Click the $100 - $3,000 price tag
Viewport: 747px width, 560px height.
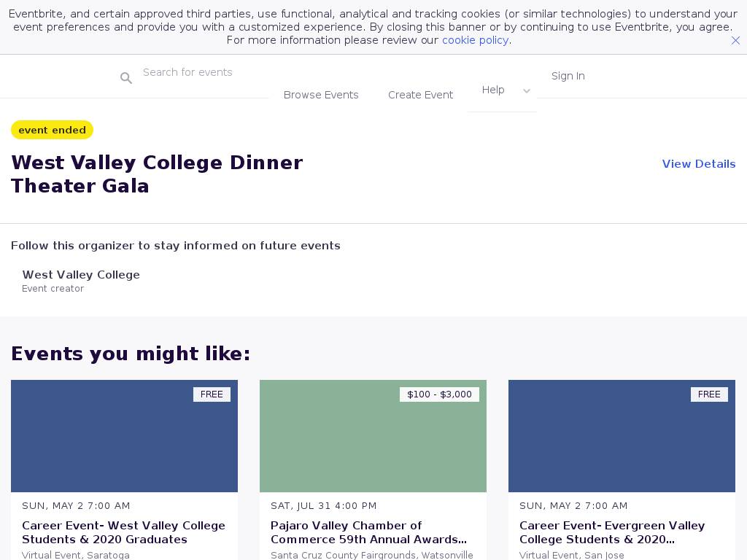[x=439, y=394]
